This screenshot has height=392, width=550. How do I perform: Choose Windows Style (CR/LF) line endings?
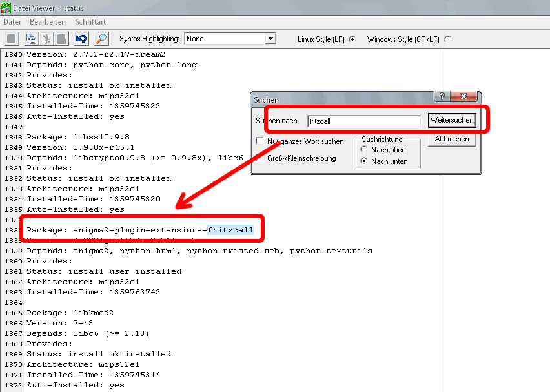click(447, 39)
